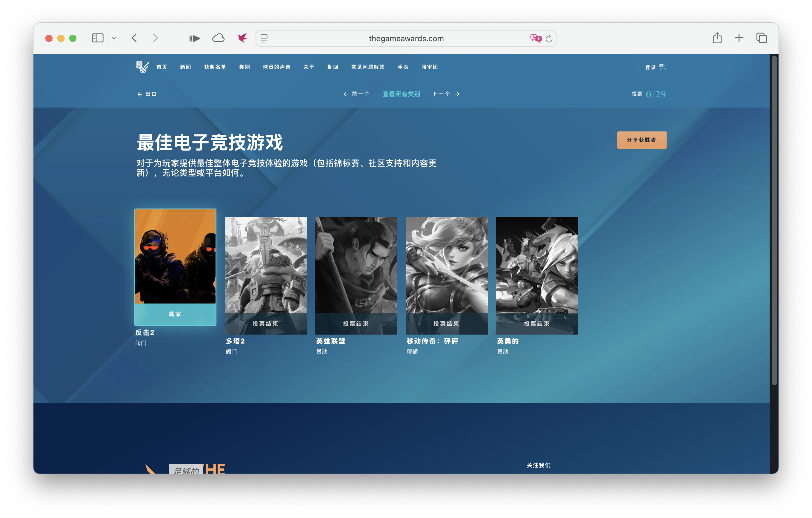Open 查看所有类别 link

tap(401, 94)
